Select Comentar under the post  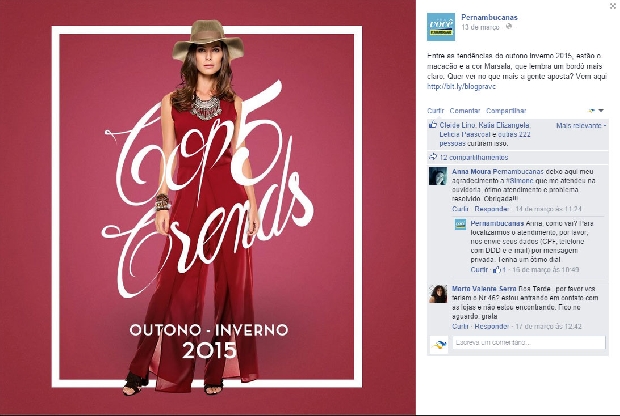click(465, 111)
